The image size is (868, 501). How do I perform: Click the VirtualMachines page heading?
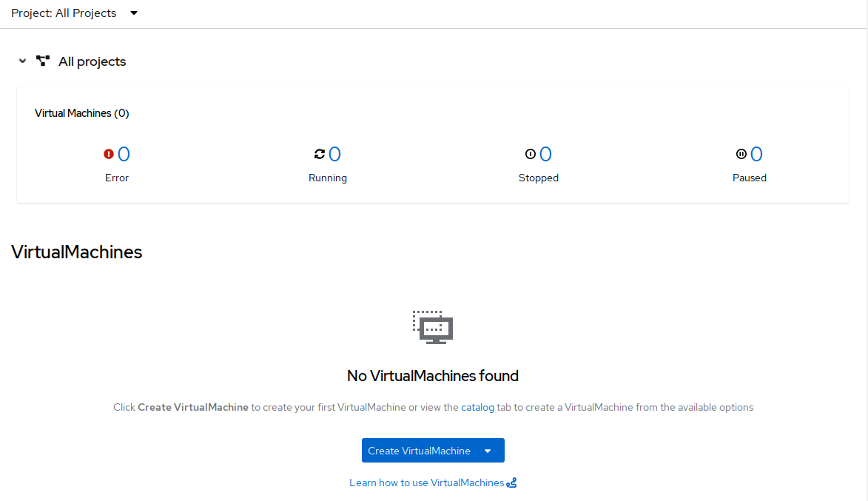pyautogui.click(x=76, y=252)
